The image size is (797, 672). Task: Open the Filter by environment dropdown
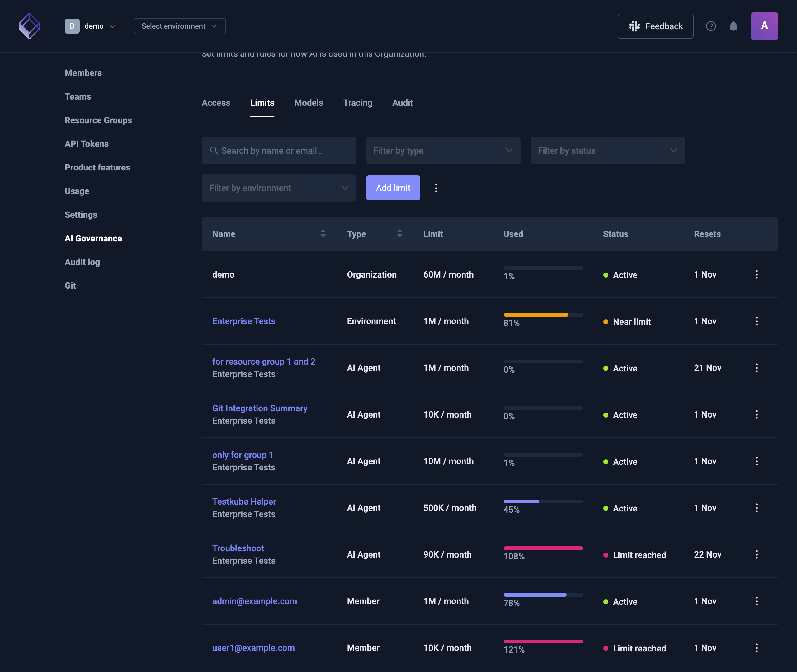point(279,188)
